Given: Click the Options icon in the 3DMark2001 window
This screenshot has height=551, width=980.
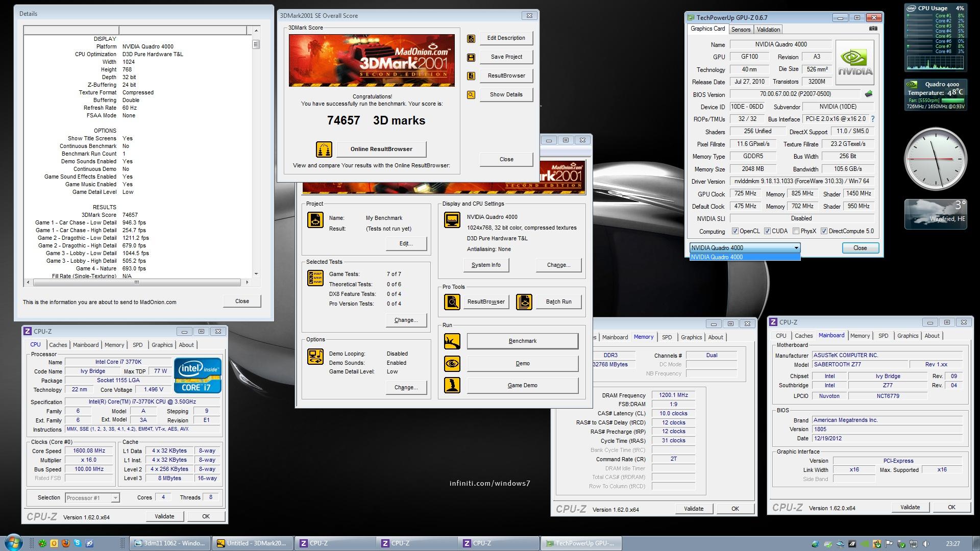Looking at the screenshot, I should coord(315,357).
